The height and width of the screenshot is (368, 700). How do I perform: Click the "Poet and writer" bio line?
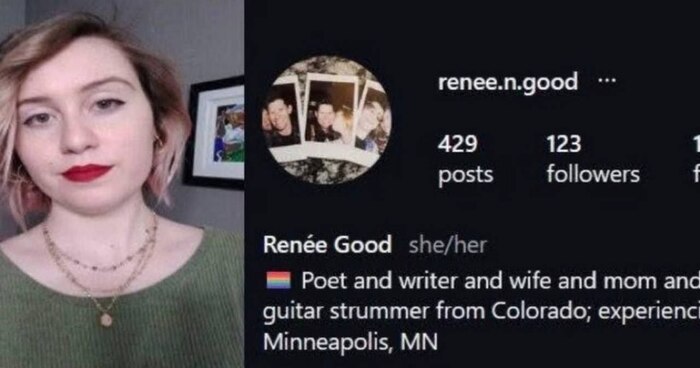coord(500,281)
